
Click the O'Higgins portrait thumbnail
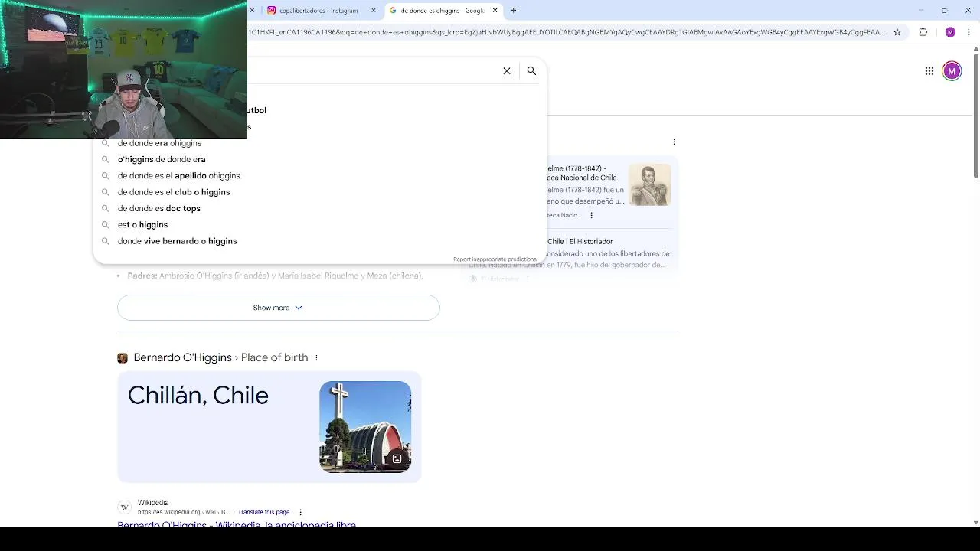click(649, 184)
